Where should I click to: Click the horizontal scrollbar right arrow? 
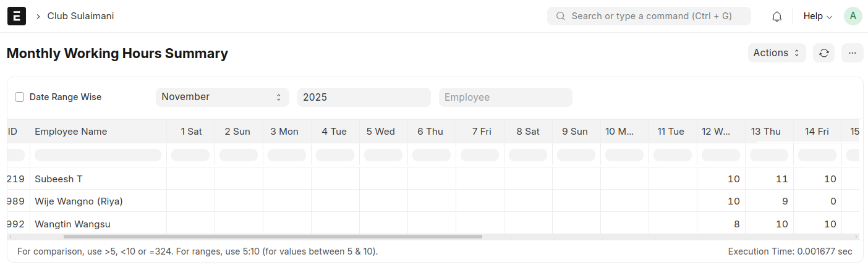[x=856, y=237]
